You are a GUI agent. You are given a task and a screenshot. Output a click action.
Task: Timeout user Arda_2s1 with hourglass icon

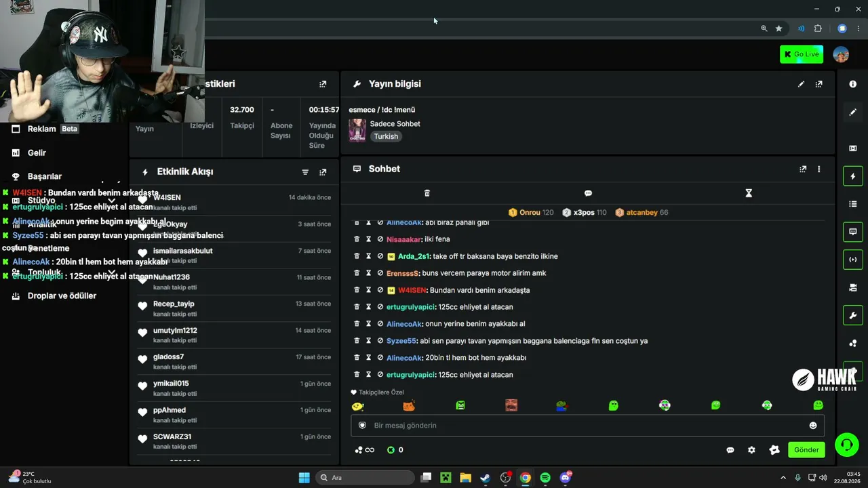tap(368, 256)
